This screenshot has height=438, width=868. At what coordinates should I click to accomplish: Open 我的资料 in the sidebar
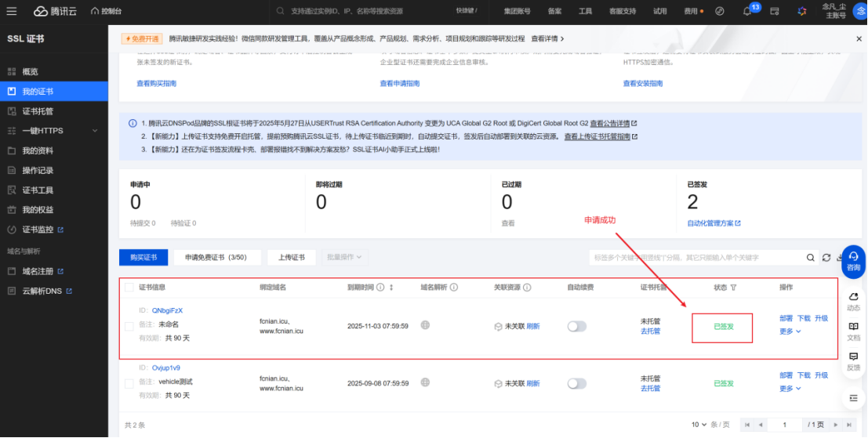(53, 151)
